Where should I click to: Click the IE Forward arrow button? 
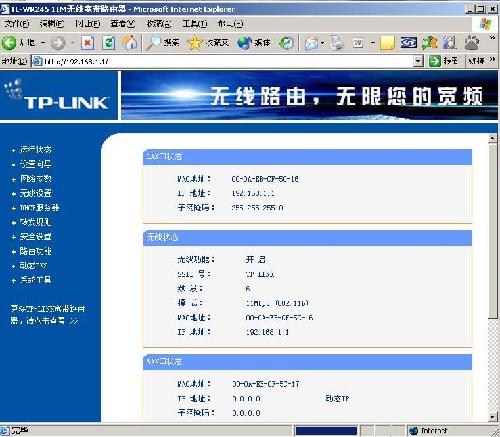click(x=58, y=43)
